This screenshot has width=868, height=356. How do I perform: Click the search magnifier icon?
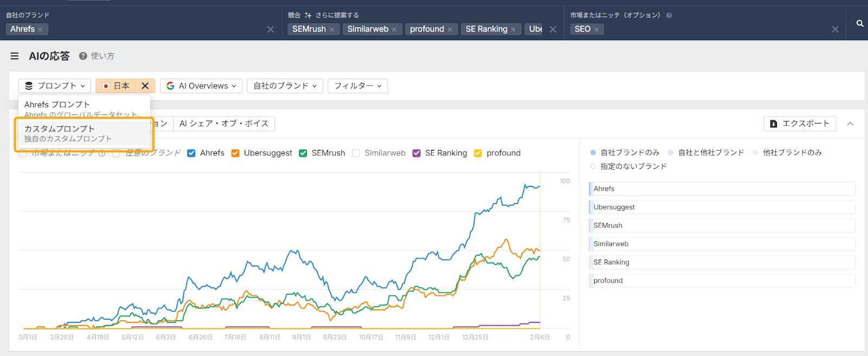[x=860, y=23]
